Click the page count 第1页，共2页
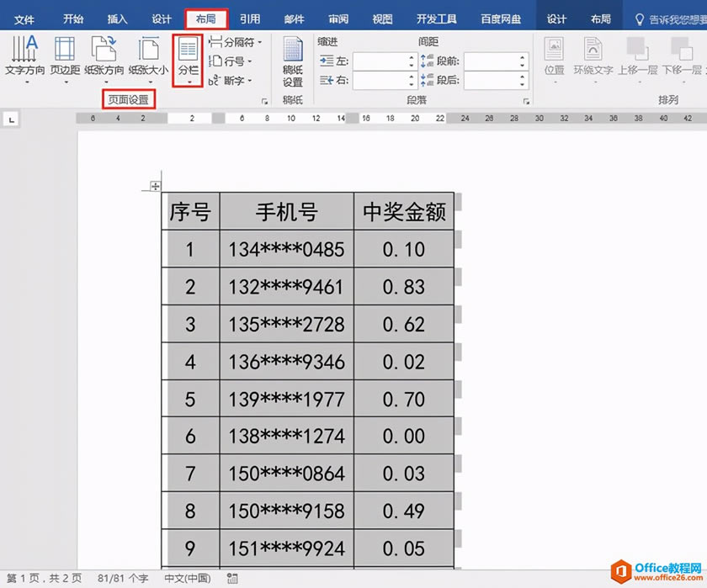 [x=44, y=578]
